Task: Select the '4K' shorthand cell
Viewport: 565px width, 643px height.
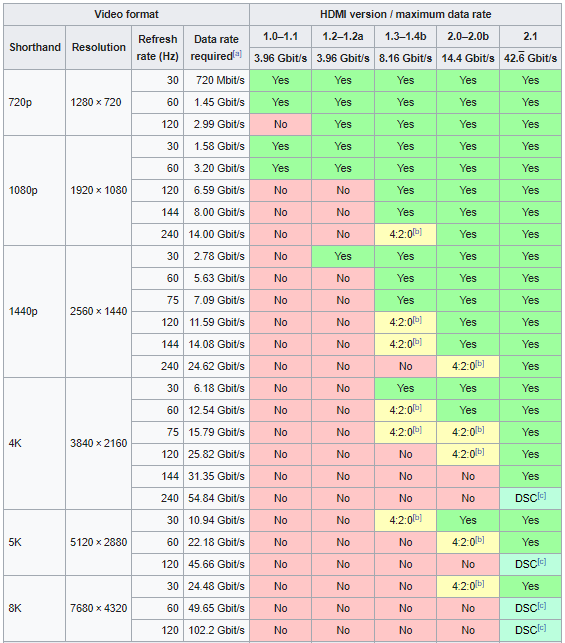Action: coord(35,443)
